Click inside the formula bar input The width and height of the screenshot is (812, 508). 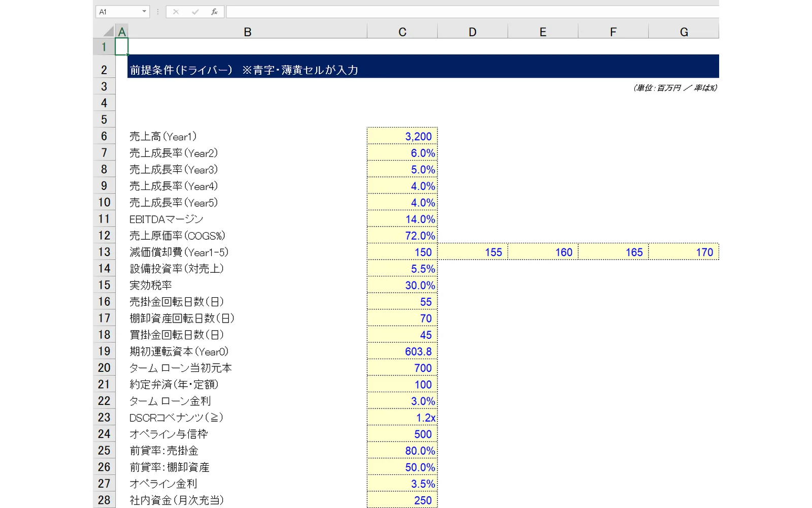pyautogui.click(x=472, y=12)
